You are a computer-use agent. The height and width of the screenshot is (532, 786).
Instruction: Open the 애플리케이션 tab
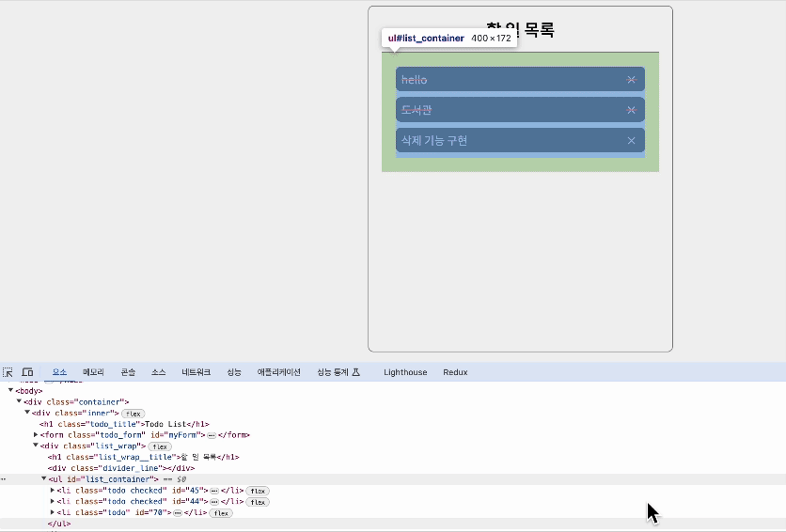click(x=278, y=372)
